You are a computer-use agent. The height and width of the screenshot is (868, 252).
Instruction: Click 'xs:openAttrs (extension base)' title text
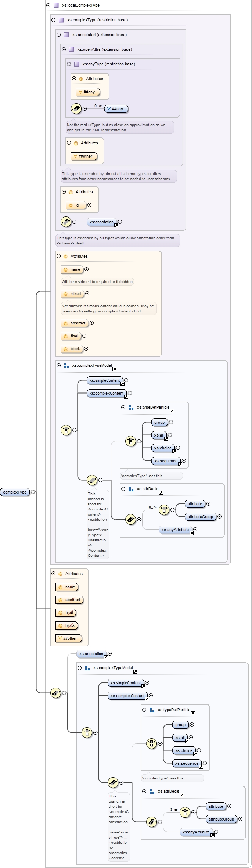coord(105,50)
